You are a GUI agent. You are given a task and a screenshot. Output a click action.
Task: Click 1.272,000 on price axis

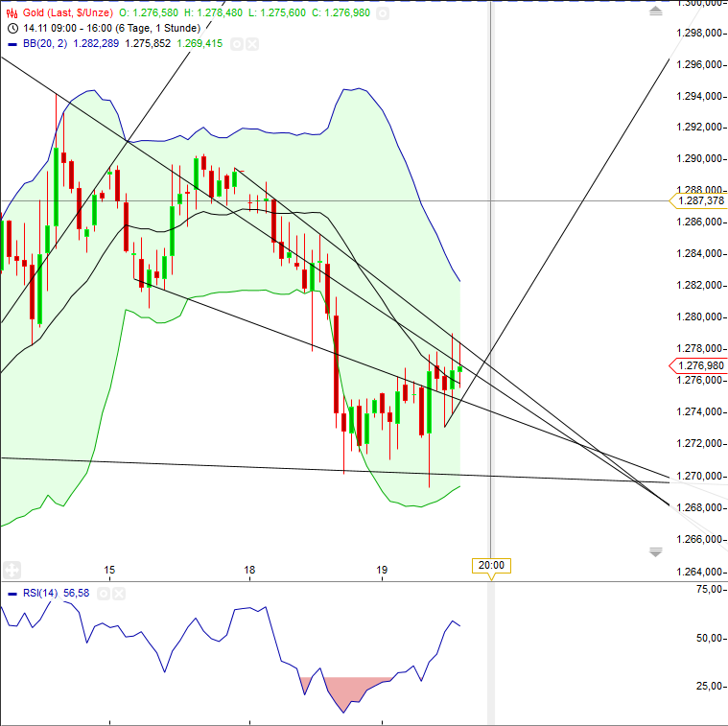[x=699, y=443]
